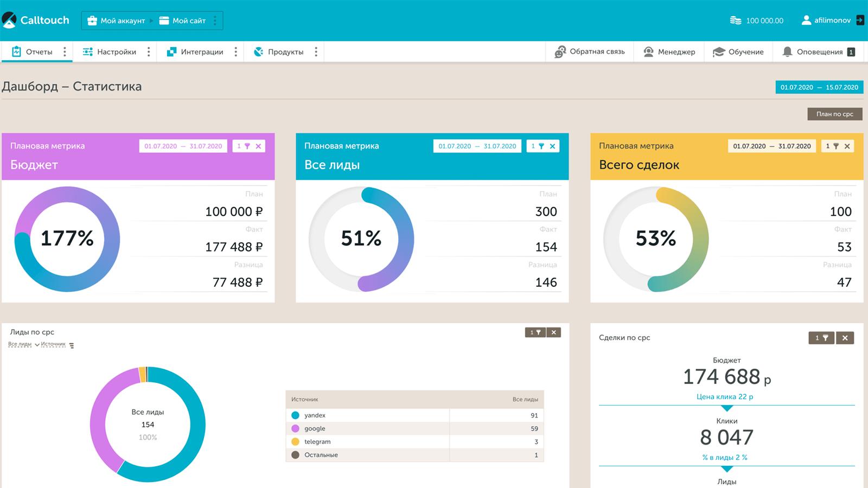Screen dimensions: 868x488
Task: Expand the three-dot menu next to Интеграции
Action: (x=235, y=52)
